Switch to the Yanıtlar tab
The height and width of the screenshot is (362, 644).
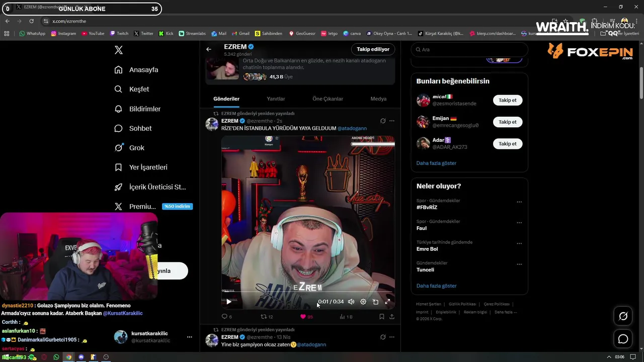click(x=276, y=99)
